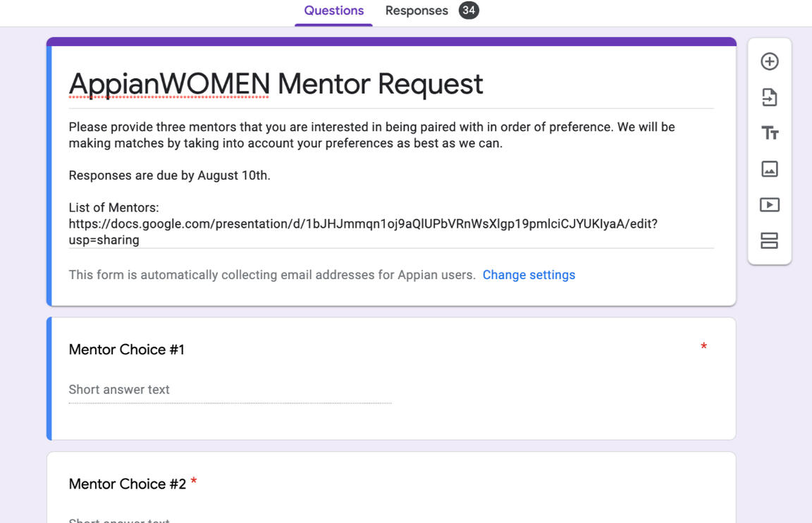Click the 34 responses count badge
The height and width of the screenshot is (523, 812).
point(469,11)
